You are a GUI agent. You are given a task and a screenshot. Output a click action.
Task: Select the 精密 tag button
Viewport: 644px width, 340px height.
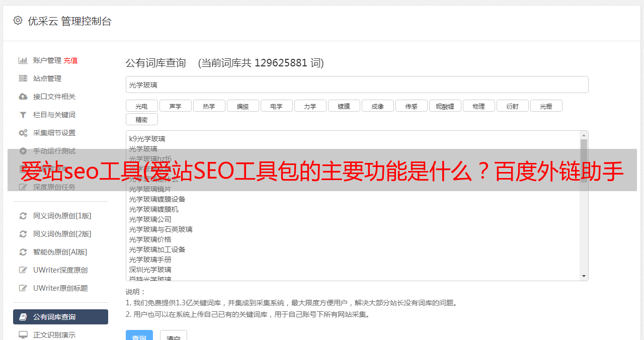click(x=141, y=119)
